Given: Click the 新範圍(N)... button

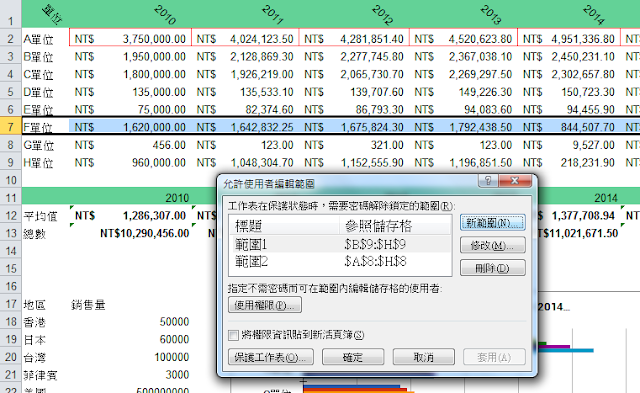Looking at the screenshot, I should 492,223.
